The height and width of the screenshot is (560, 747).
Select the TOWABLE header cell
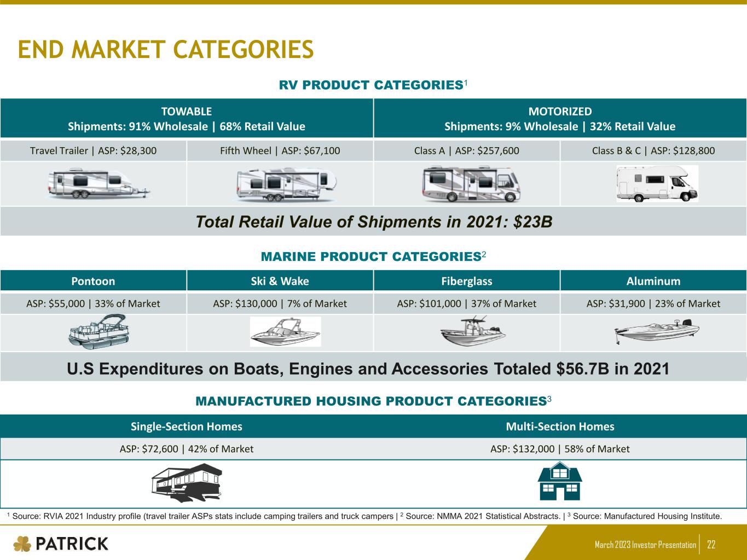pos(187,119)
